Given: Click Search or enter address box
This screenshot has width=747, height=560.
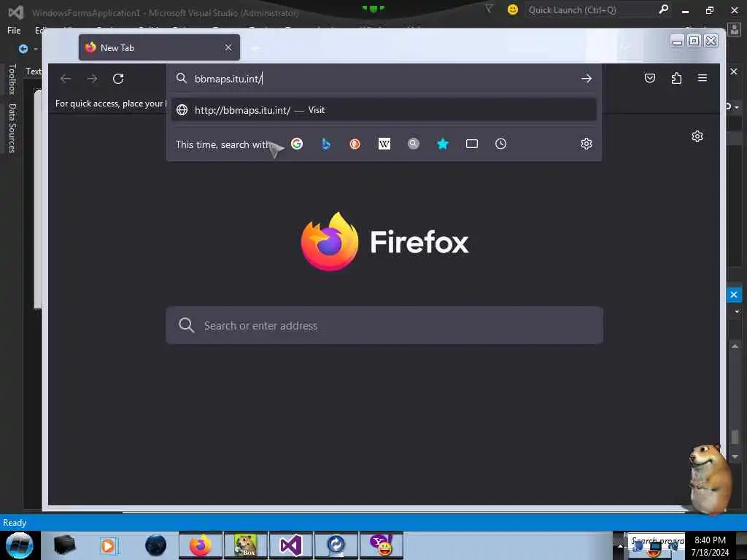Looking at the screenshot, I should click(384, 325).
